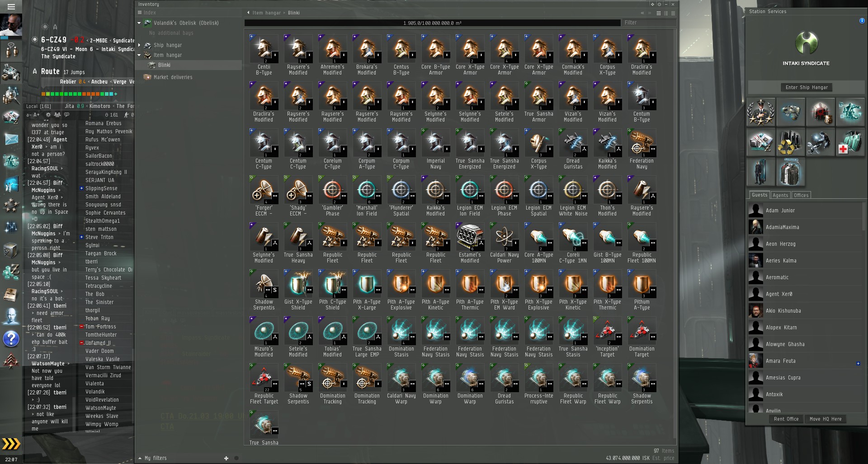Open the clothing store jackets service
This screenshot has width=868, height=464.
click(x=791, y=172)
